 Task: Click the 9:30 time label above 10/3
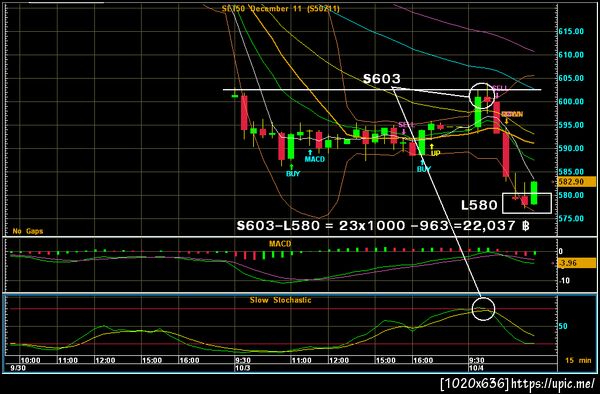click(243, 360)
